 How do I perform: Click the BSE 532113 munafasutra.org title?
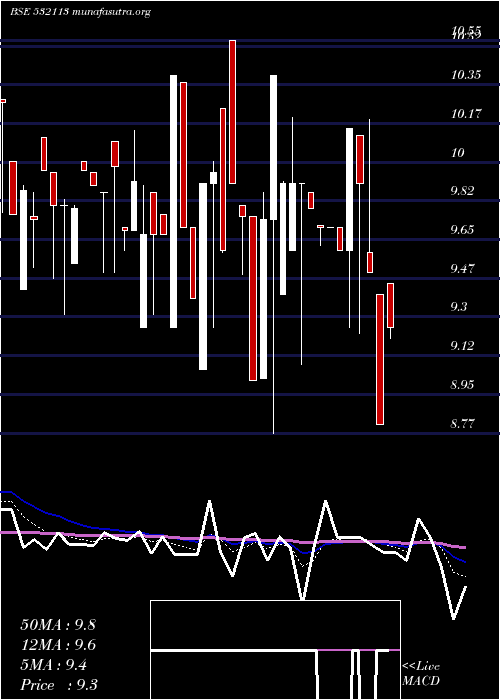click(80, 12)
